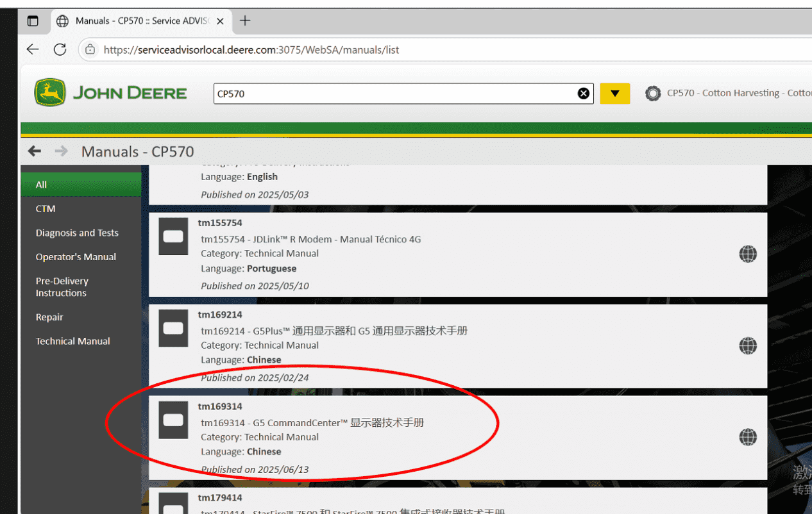Open the tm169314 manual heading
The image size is (812, 514).
(x=220, y=406)
